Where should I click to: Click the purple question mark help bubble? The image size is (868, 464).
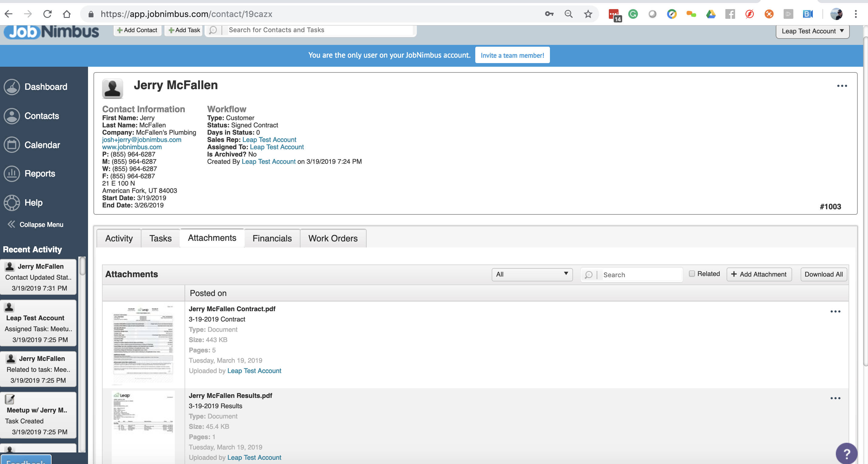click(846, 453)
